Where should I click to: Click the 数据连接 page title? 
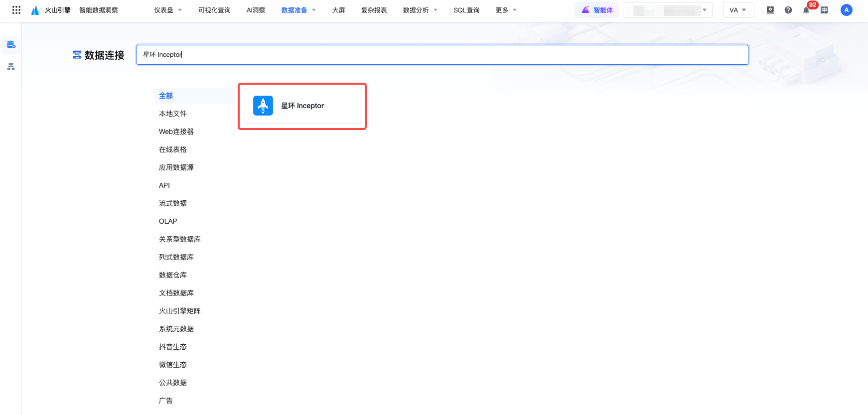[104, 55]
